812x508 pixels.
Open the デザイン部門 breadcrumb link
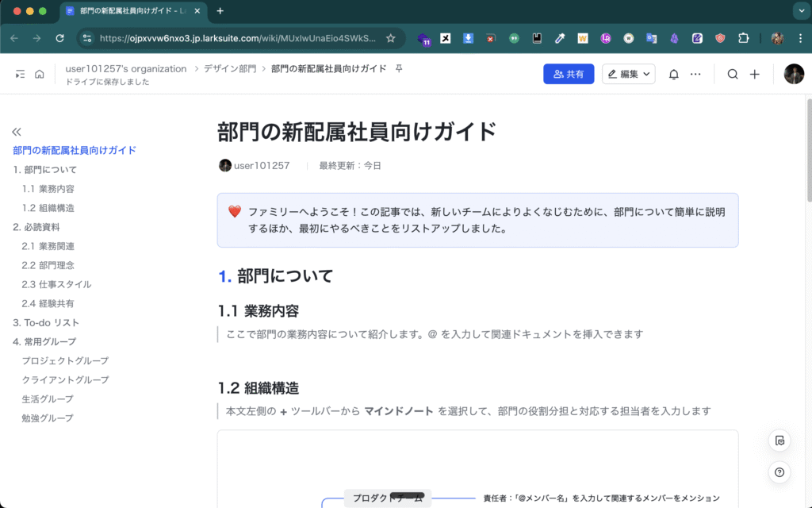pos(230,69)
